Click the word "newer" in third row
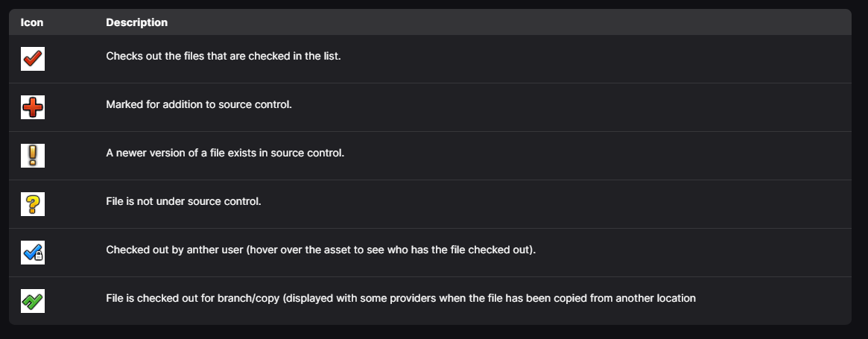The height and width of the screenshot is (339, 868). click(x=130, y=153)
